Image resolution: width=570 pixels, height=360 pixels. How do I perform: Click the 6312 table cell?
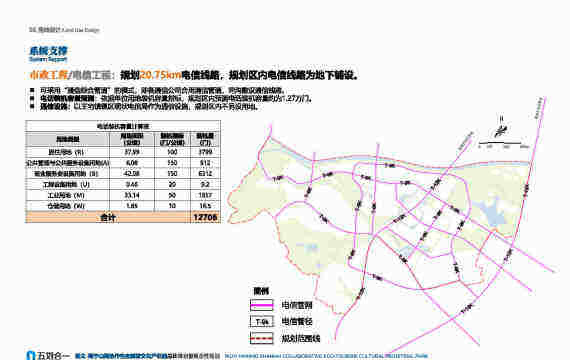pyautogui.click(x=205, y=173)
